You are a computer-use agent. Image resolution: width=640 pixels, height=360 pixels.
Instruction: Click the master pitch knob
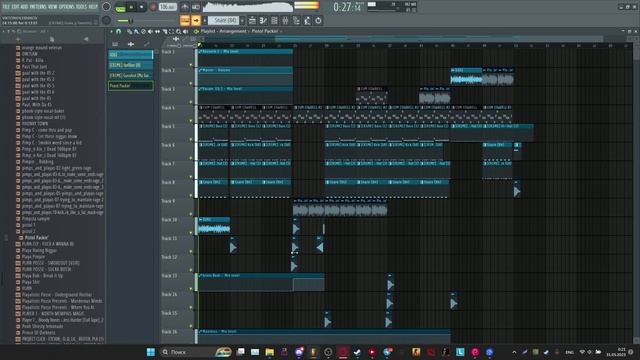point(106,20)
